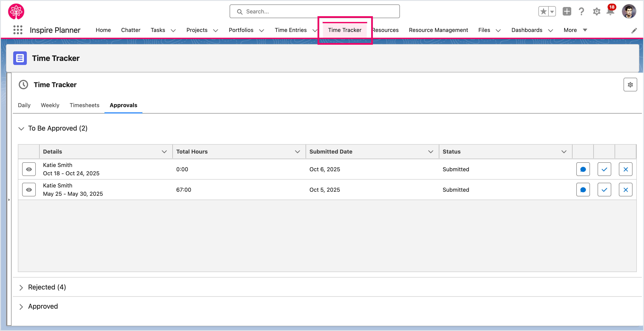Preview May 25 – May 30 timesheet
The height and width of the screenshot is (331, 644).
[x=29, y=190]
